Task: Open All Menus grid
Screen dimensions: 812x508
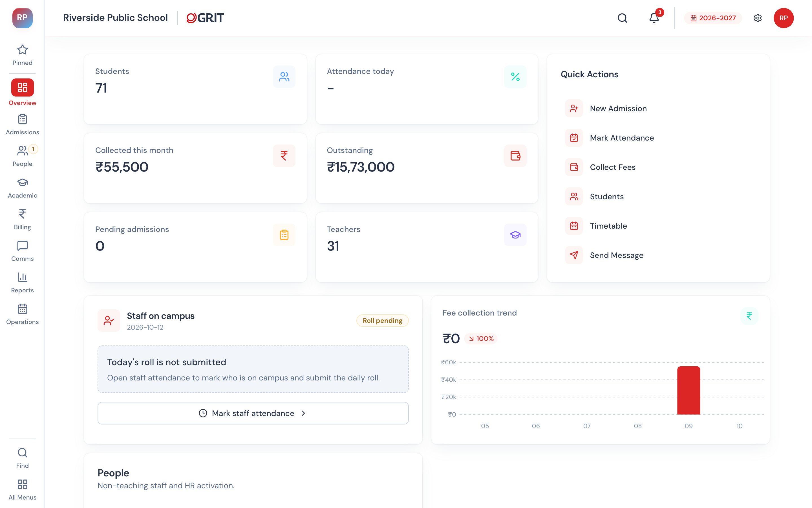Action: coord(23,490)
